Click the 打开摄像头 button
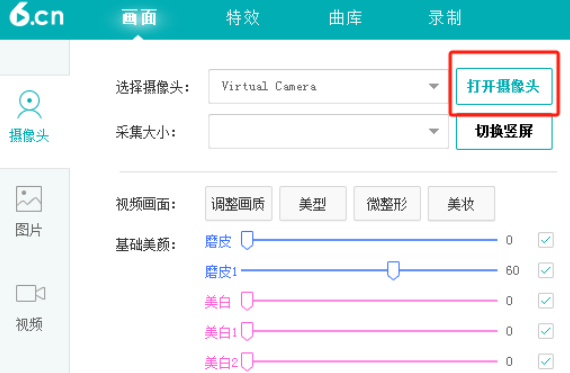Image resolution: width=570 pixels, height=373 pixels. 504,87
